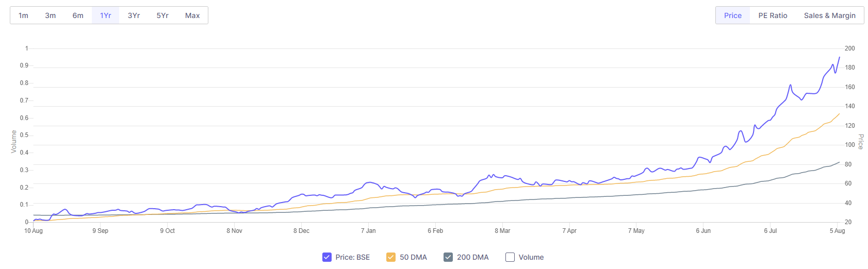Disable the 200 DMA checkbox

click(x=448, y=257)
